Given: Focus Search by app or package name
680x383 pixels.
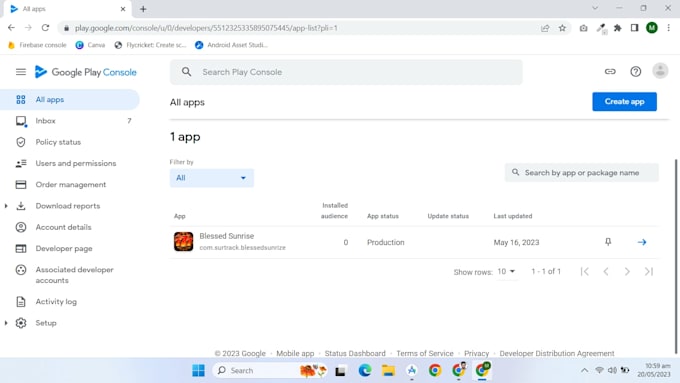Looking at the screenshot, I should coord(582,173).
